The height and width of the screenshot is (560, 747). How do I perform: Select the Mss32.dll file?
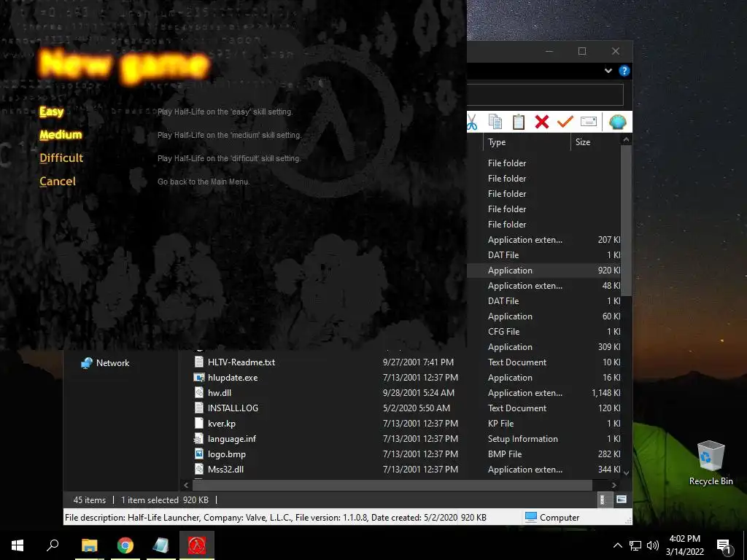(225, 469)
